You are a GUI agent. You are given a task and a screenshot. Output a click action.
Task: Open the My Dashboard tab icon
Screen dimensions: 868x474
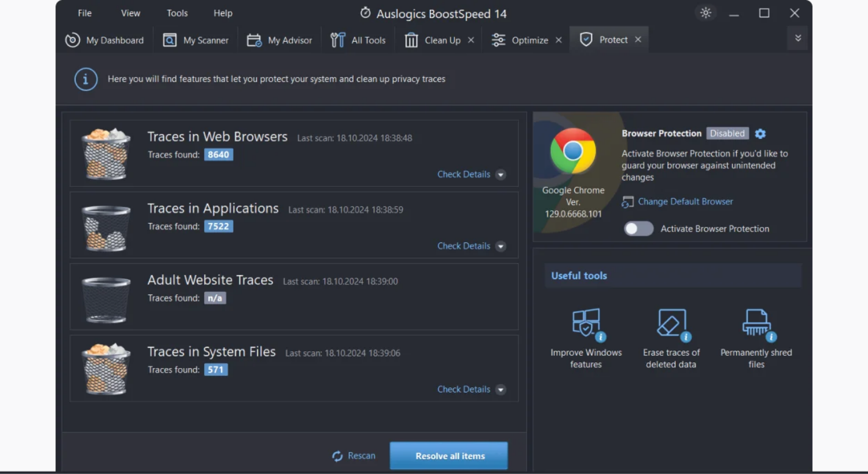[72, 40]
